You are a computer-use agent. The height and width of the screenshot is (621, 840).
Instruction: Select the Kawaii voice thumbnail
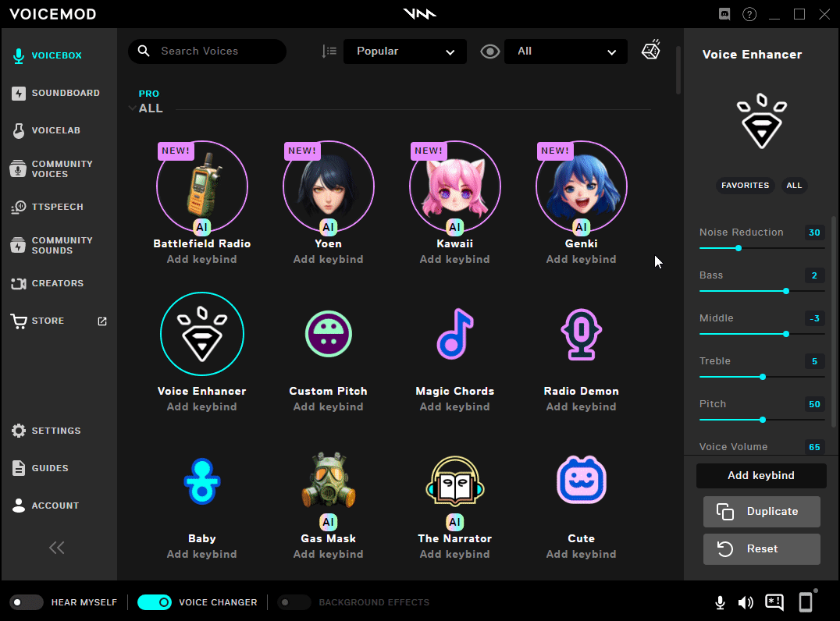pyautogui.click(x=454, y=186)
